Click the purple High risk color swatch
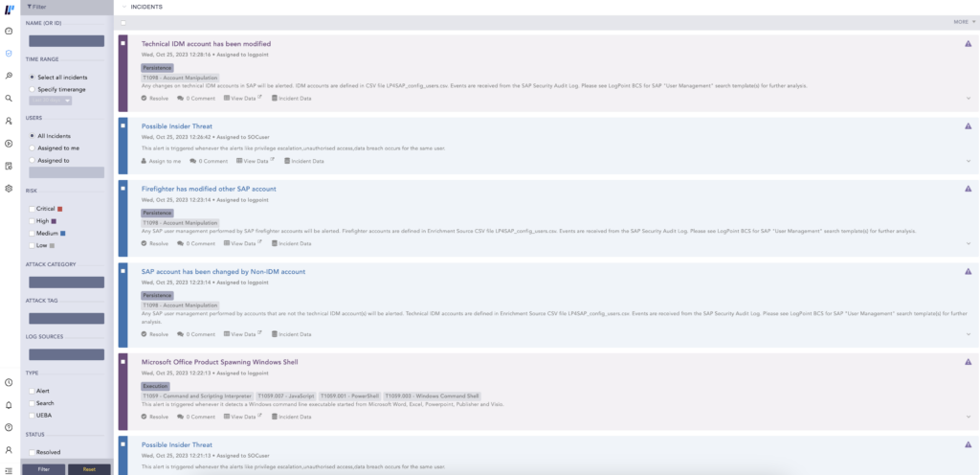Screen dimensions: 980x475 pyautogui.click(x=55, y=221)
